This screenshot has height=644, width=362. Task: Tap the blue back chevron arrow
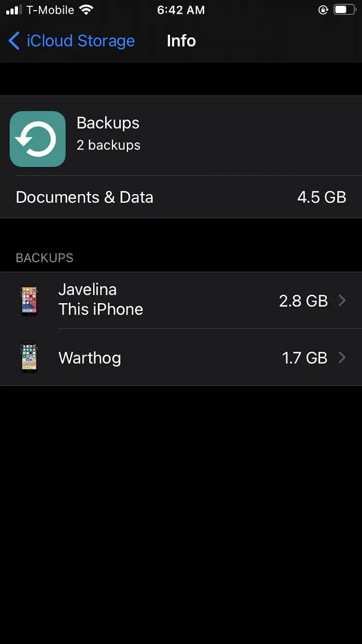(13, 41)
